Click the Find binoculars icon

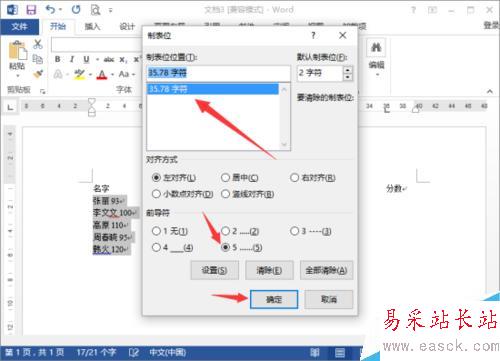[376, 47]
